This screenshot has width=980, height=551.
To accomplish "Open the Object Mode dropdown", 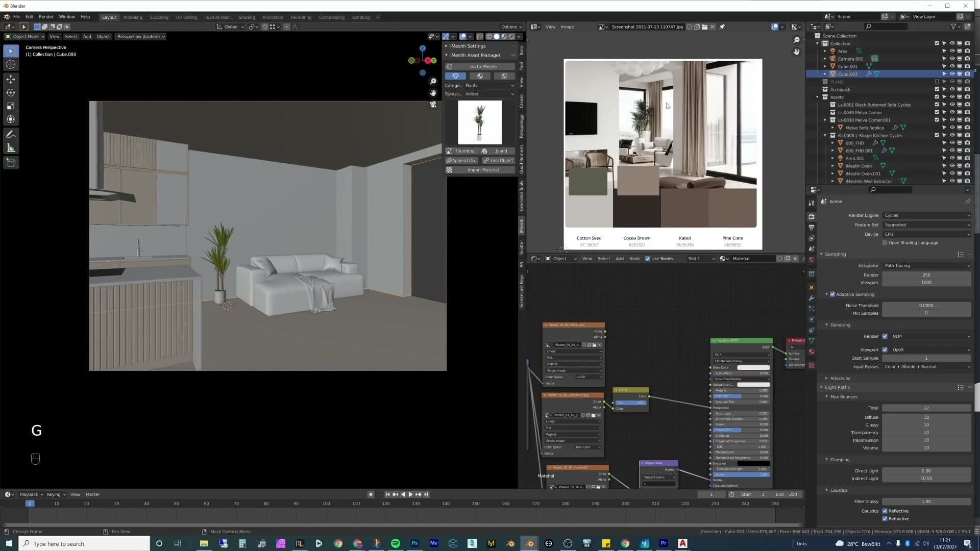I will [x=24, y=37].
